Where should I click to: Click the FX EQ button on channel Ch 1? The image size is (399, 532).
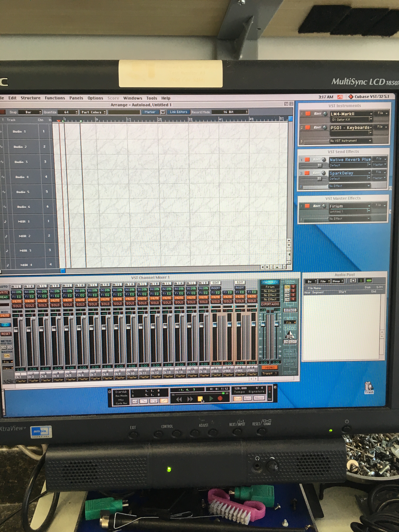click(17, 297)
